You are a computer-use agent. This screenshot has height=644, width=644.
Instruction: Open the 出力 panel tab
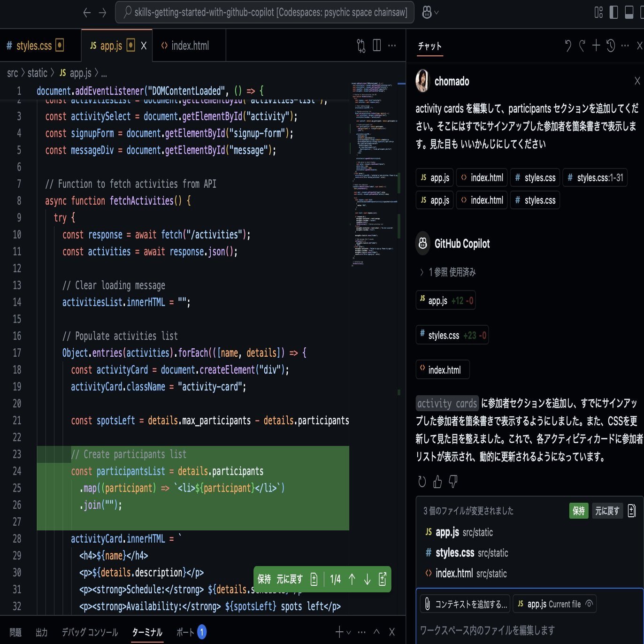(42, 632)
